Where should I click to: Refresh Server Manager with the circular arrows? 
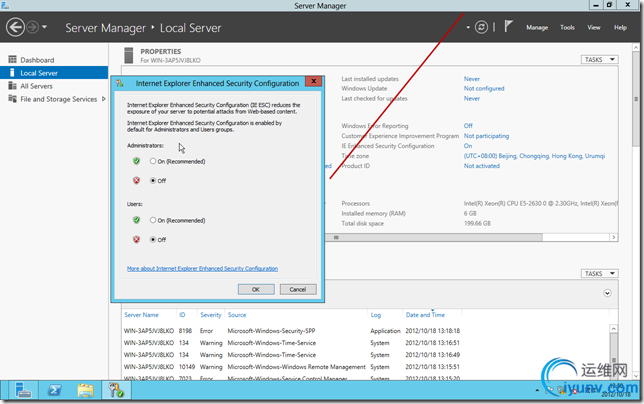pyautogui.click(x=481, y=28)
